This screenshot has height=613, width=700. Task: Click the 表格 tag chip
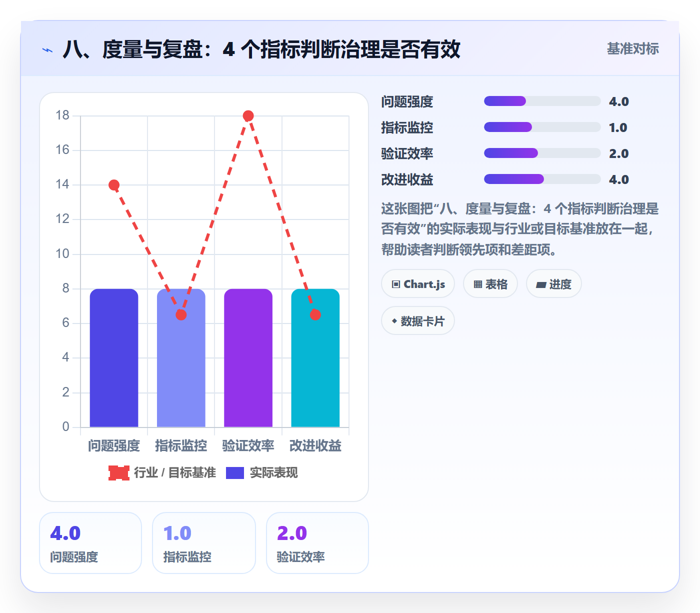490,284
